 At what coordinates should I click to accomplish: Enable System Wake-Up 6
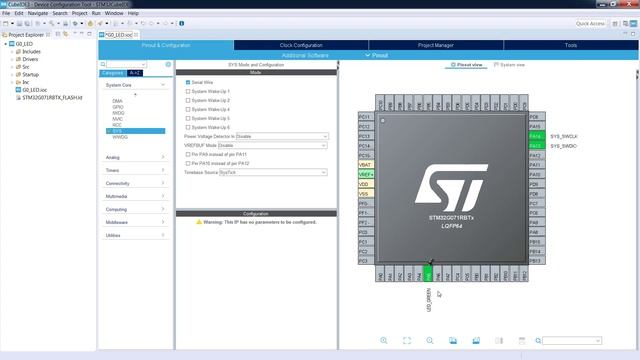[188, 127]
